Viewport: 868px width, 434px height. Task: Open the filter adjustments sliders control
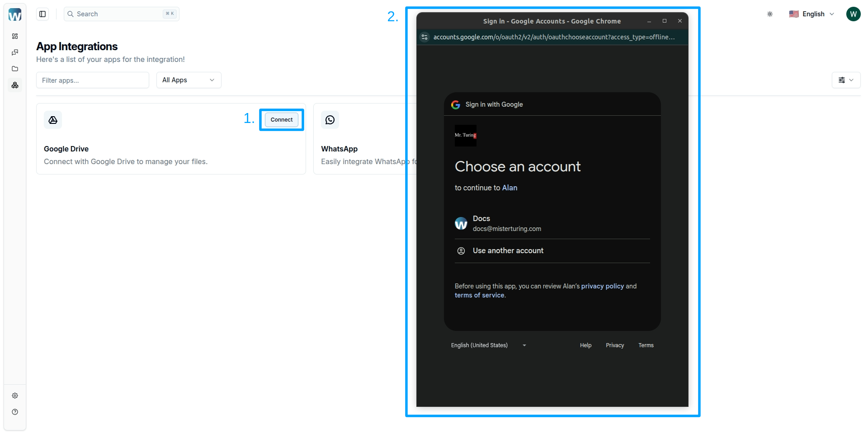(x=846, y=80)
